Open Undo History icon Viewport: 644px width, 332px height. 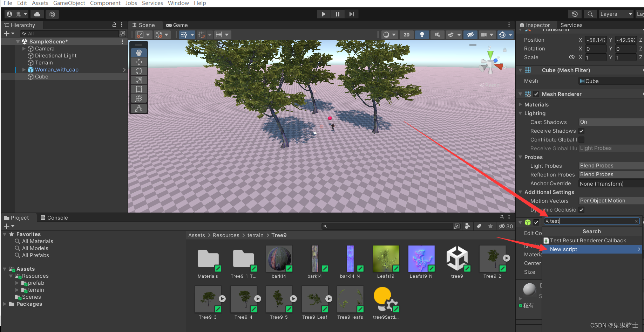click(x=575, y=14)
